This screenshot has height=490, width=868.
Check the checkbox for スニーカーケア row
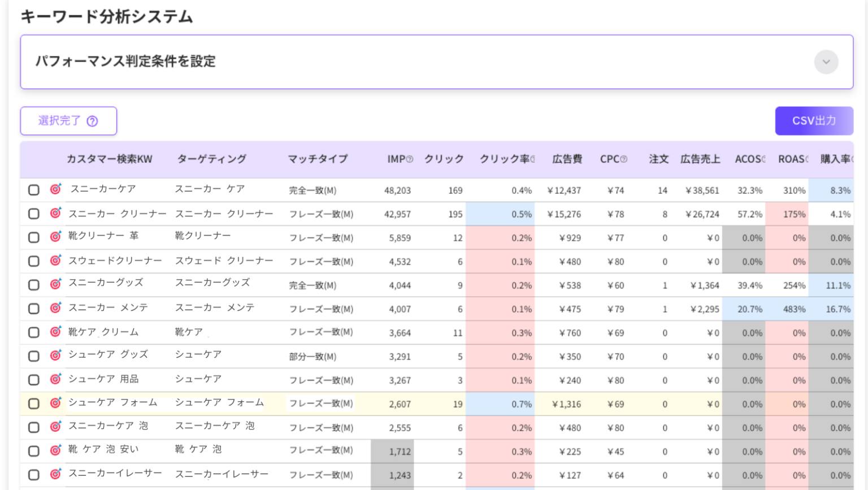click(33, 190)
